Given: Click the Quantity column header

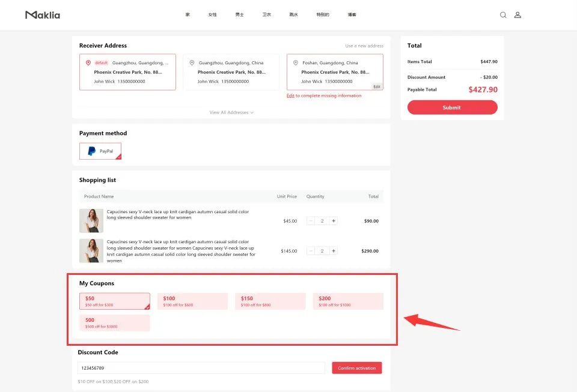Looking at the screenshot, I should [316, 196].
